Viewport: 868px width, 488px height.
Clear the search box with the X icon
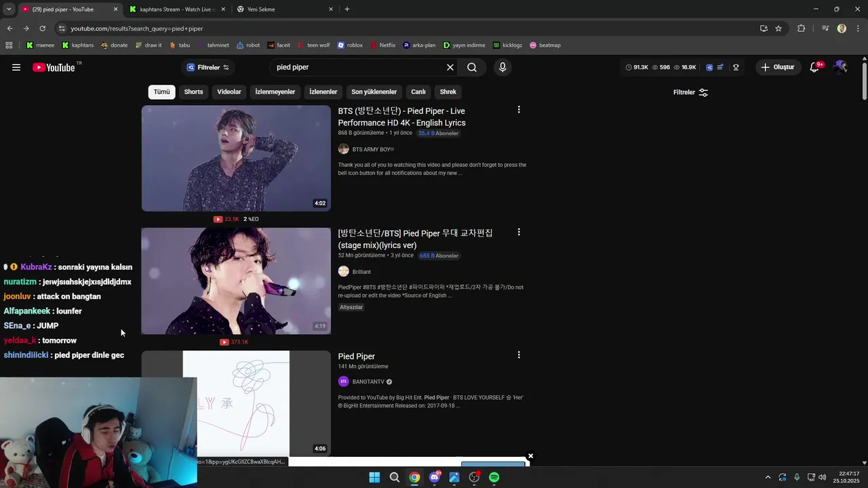[x=450, y=67]
